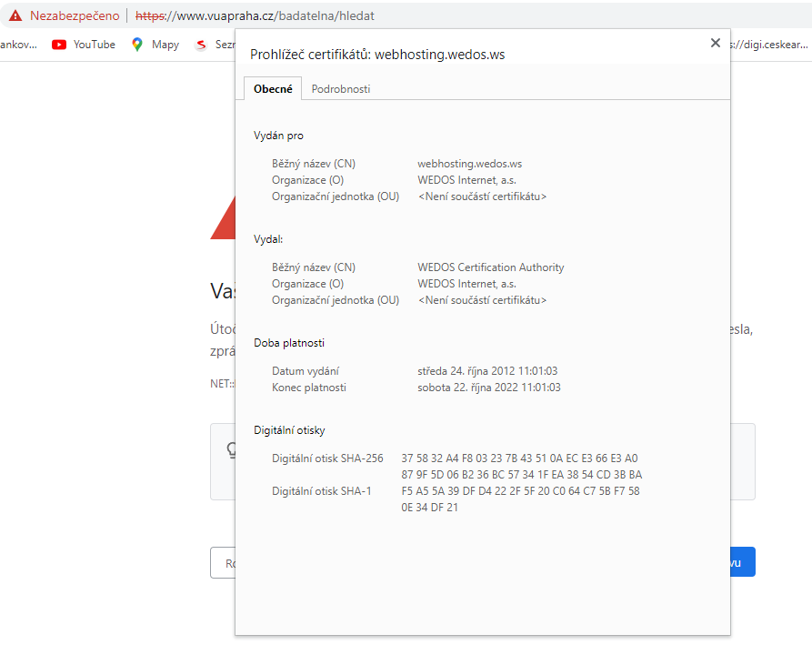Select the Obecné tab
Viewport: 812px width, 665px height.
[273, 89]
